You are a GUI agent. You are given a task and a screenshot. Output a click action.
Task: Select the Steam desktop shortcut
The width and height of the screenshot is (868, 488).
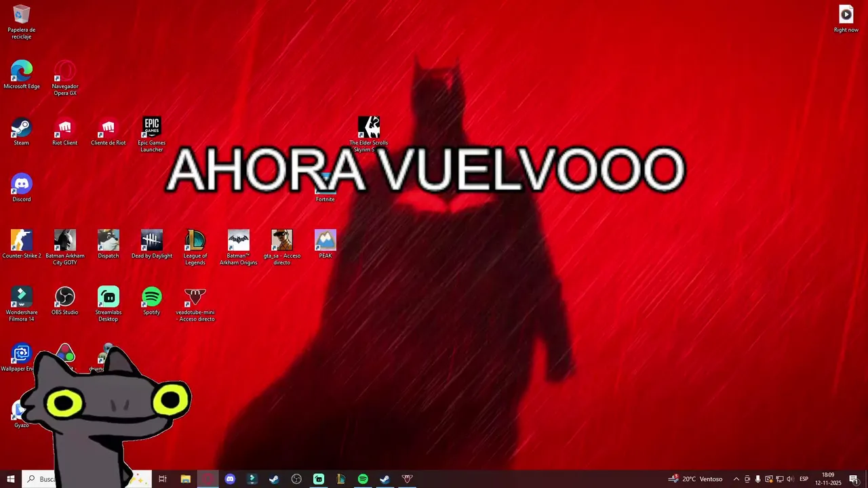click(x=22, y=131)
